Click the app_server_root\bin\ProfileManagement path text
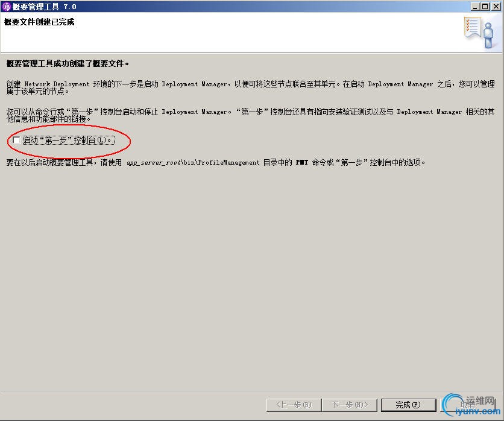The height and width of the screenshot is (421, 504). coord(193,162)
